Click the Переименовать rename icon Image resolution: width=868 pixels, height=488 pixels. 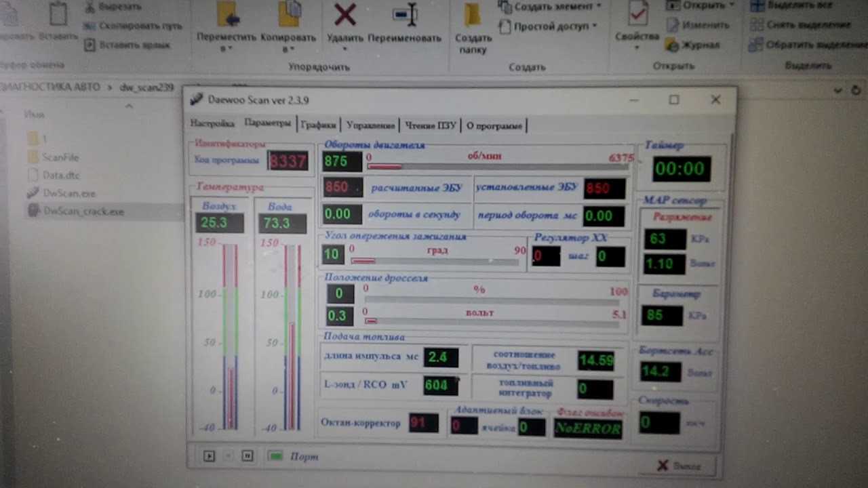click(x=405, y=14)
